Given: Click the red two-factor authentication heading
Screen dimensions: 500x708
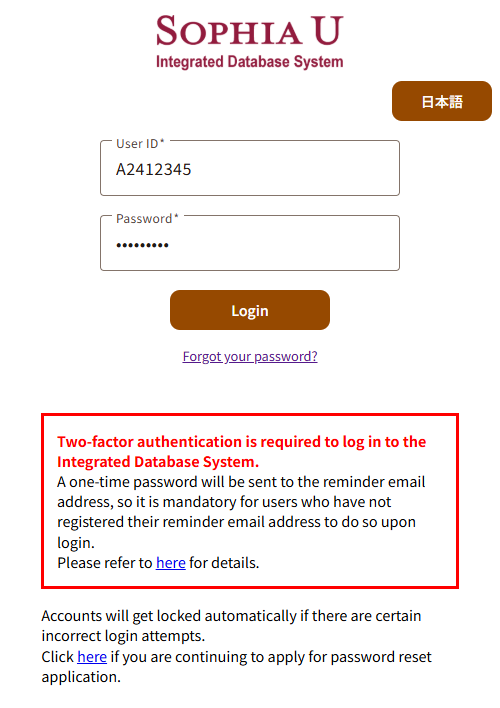Looking at the screenshot, I should [x=242, y=452].
